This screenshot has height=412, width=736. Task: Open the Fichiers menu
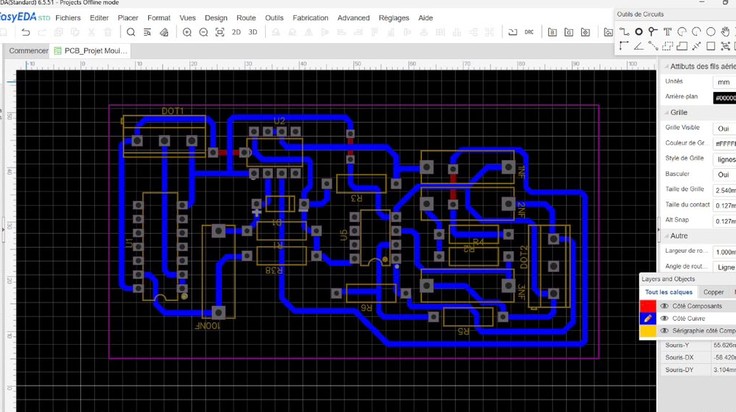[68, 18]
